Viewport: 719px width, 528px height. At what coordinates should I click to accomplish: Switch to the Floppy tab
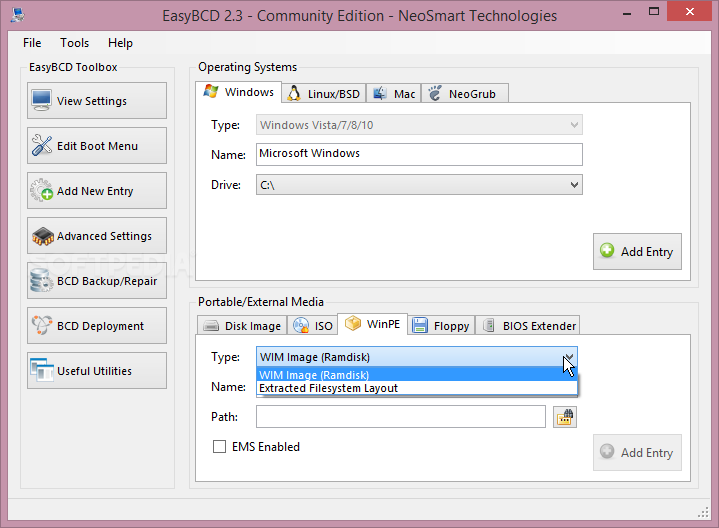pyautogui.click(x=441, y=326)
